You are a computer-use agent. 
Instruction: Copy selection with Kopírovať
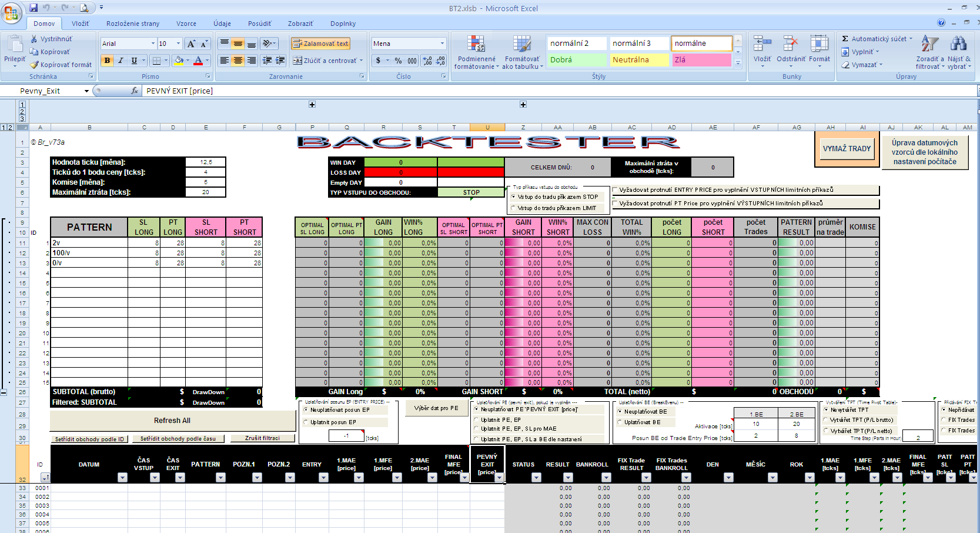click(50, 52)
